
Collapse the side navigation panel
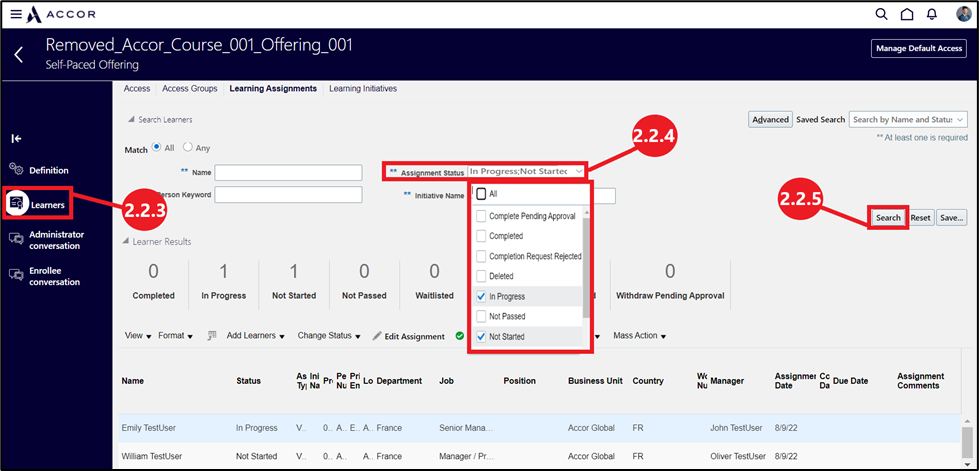pyautogui.click(x=17, y=139)
